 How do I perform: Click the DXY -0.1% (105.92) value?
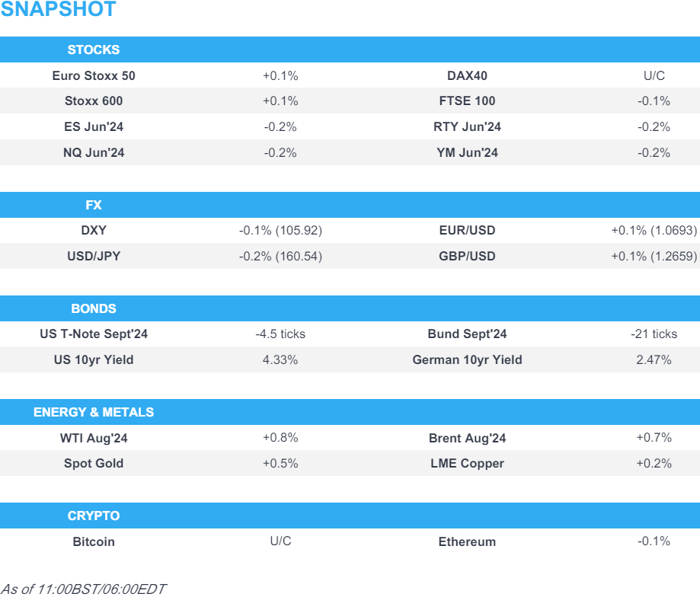pyautogui.click(x=280, y=230)
